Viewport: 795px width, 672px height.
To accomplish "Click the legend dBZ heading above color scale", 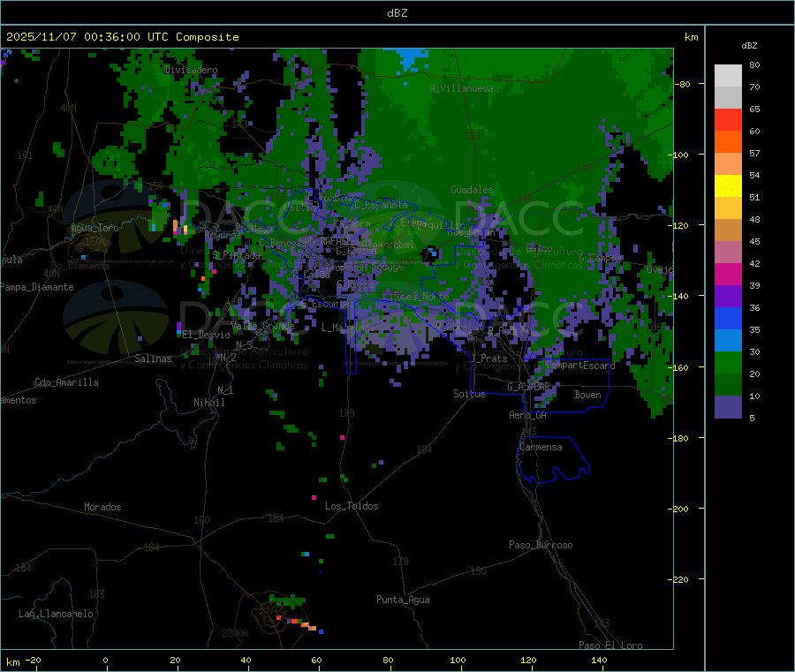I will 749,46.
